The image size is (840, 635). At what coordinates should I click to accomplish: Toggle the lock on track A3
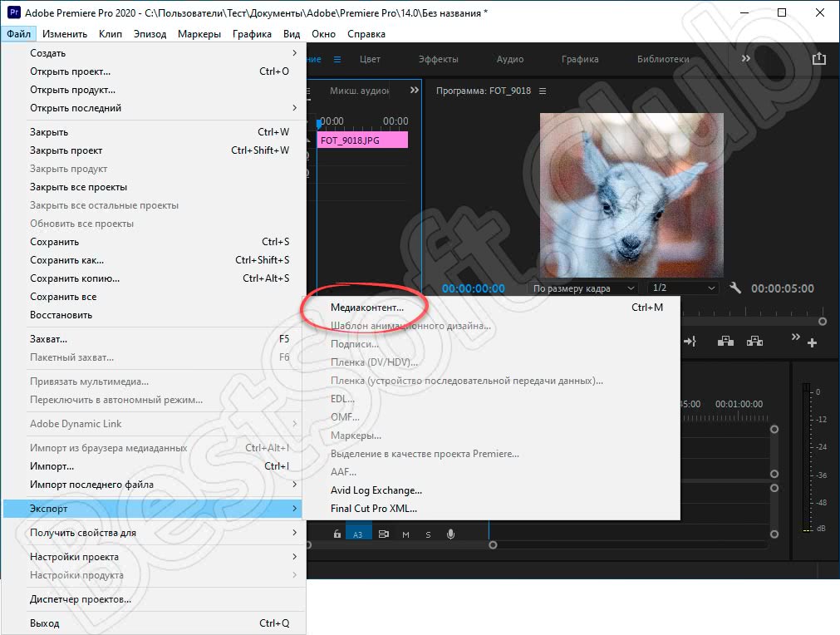pyautogui.click(x=336, y=534)
